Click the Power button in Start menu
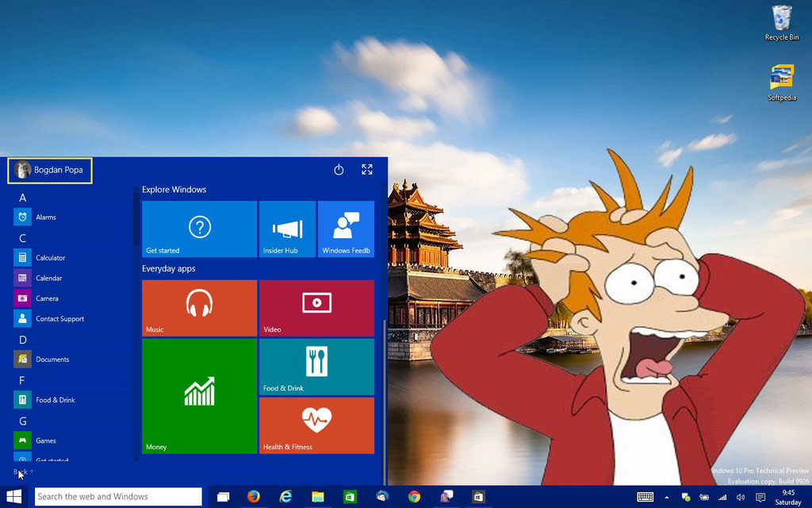 [x=339, y=170]
